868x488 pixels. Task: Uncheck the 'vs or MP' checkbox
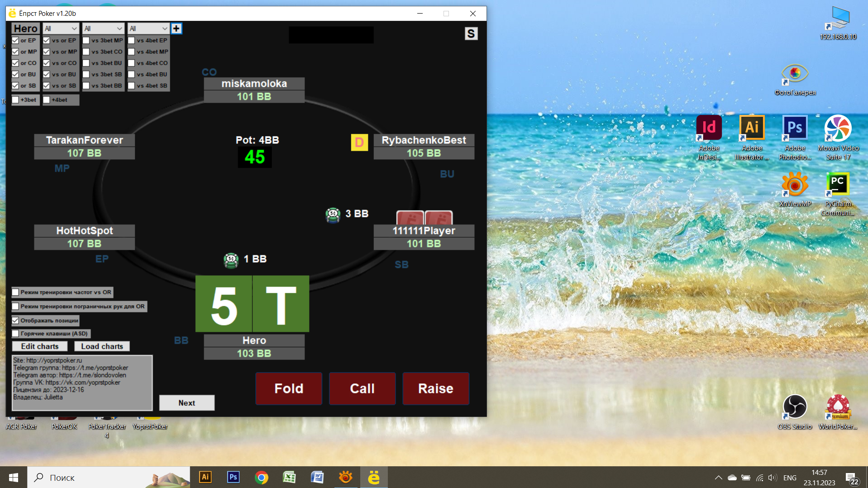pos(47,52)
